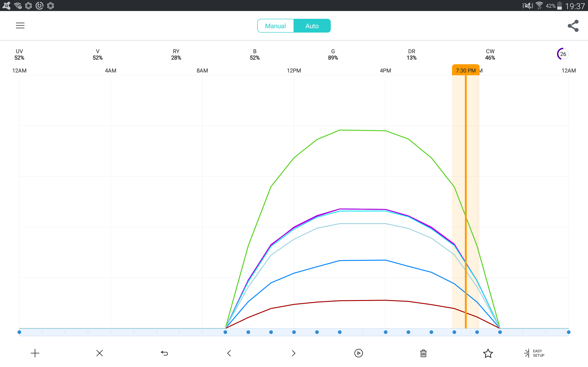Select the UV 52% channel
Image resolution: width=588 pixels, height=367 pixels.
tap(19, 54)
